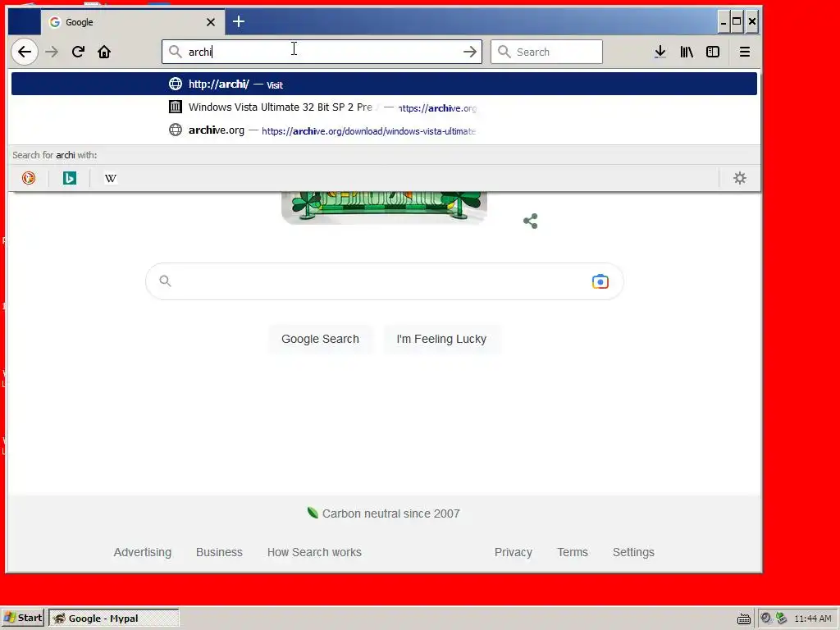Viewport: 840px width, 630px height.
Task: Share the Google doodle
Action: 531,221
